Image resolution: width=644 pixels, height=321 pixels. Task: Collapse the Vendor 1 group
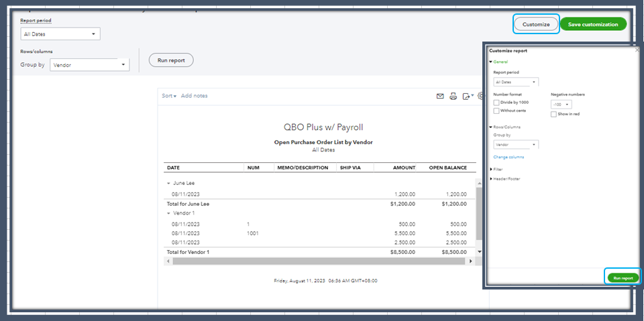click(168, 214)
